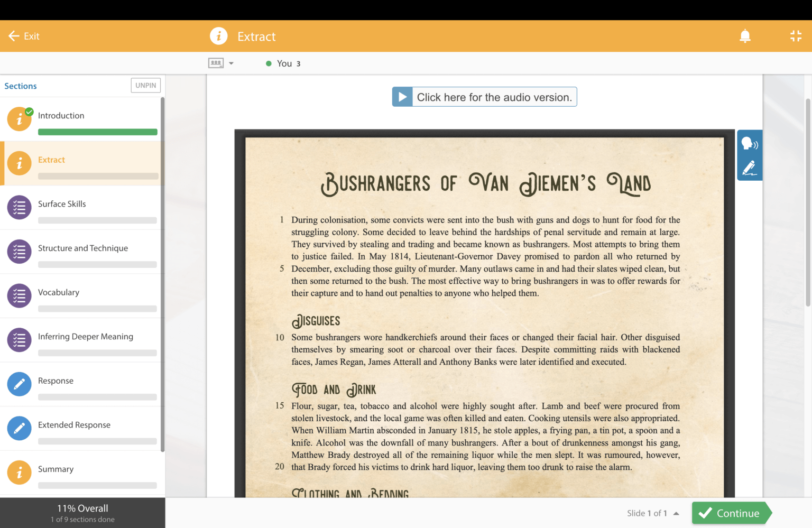This screenshot has height=528, width=812.
Task: Open the annotation pen tool
Action: [750, 168]
